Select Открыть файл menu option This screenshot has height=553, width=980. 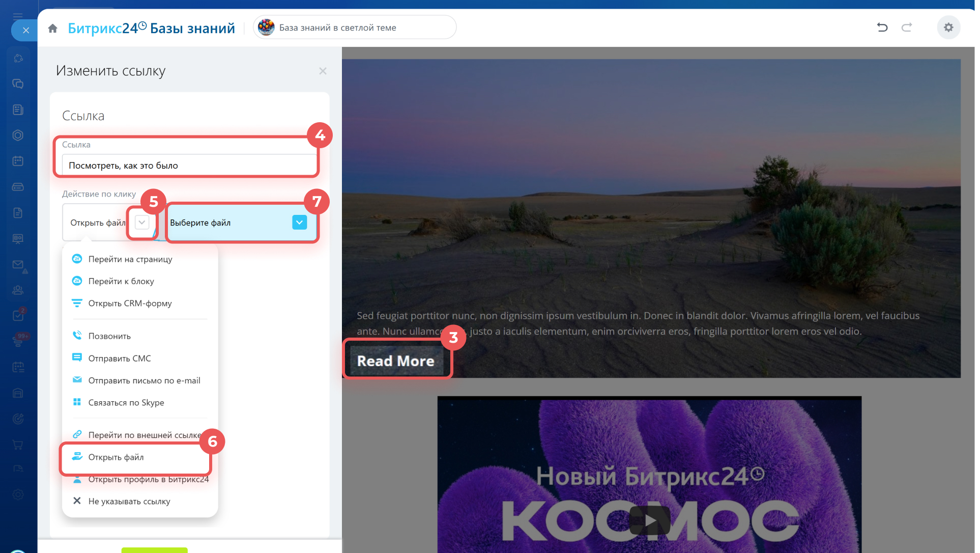(116, 457)
